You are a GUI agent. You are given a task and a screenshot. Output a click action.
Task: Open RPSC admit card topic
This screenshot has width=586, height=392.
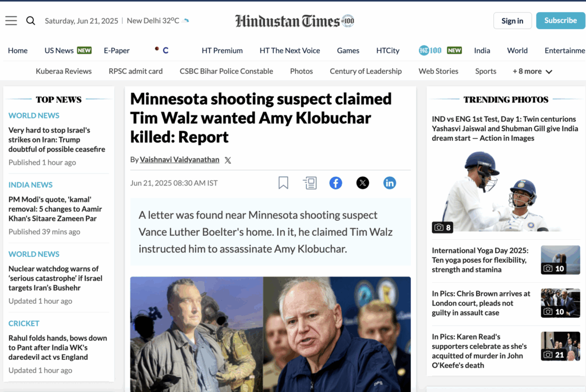pyautogui.click(x=136, y=71)
